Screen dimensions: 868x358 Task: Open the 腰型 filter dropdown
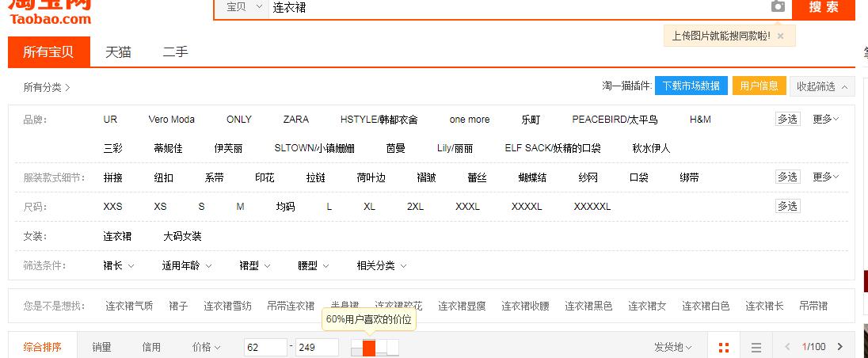314,265
